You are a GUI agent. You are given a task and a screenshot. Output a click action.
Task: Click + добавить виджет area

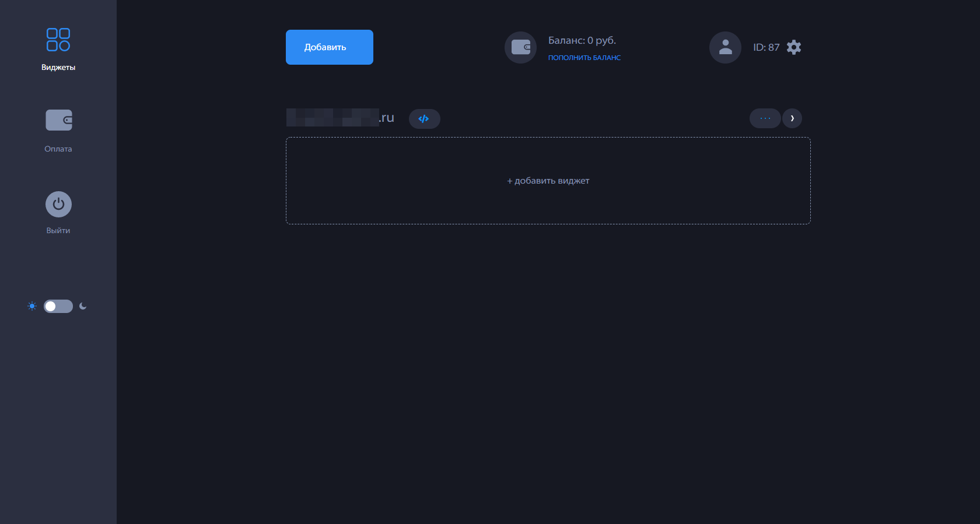point(548,181)
